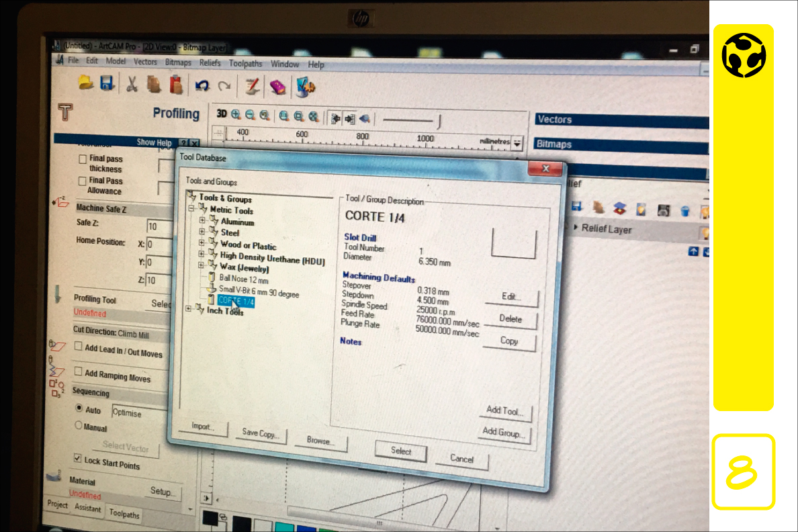Toggle Relief Layer visibility lightbulb
798x532 pixels.
[705, 234]
